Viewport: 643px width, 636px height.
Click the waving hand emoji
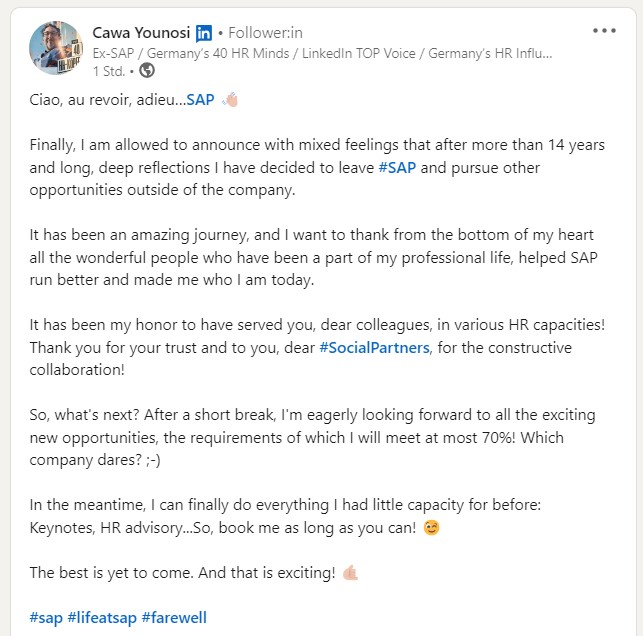coord(230,100)
